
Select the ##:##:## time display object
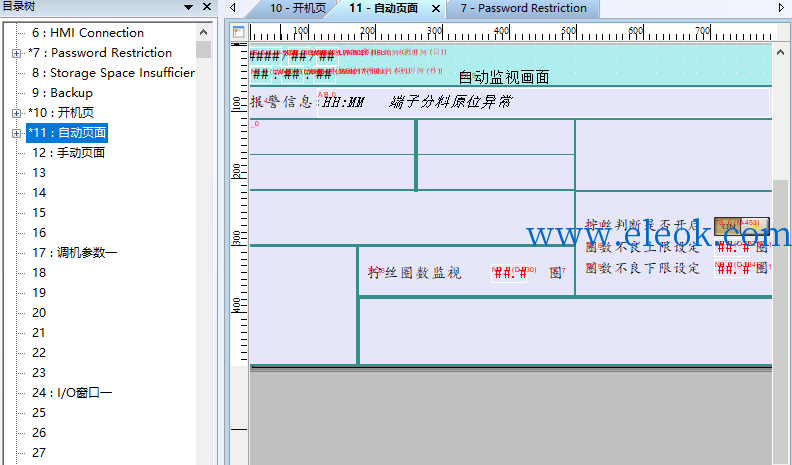tap(292, 75)
